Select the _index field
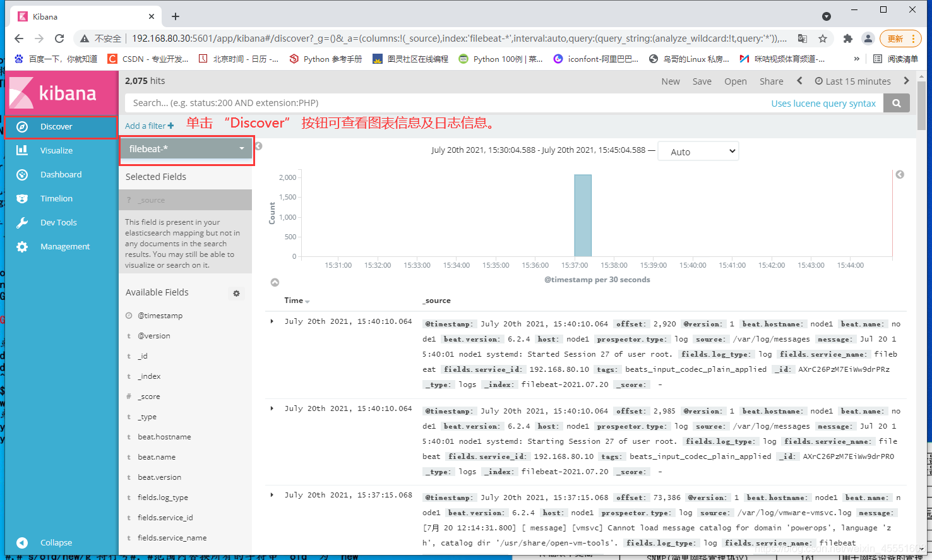 pos(149,376)
